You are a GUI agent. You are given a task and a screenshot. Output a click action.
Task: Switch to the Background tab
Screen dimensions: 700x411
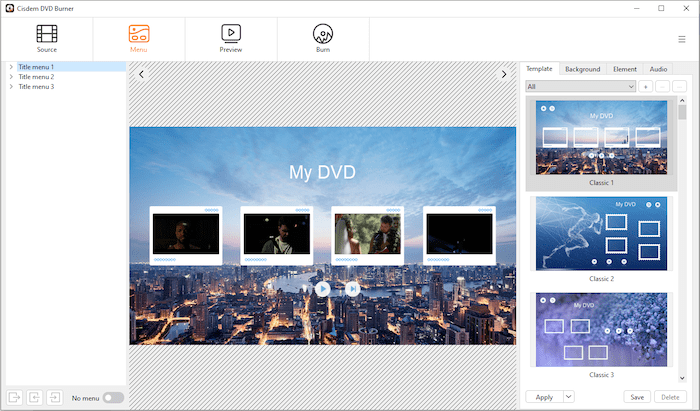[x=582, y=69]
